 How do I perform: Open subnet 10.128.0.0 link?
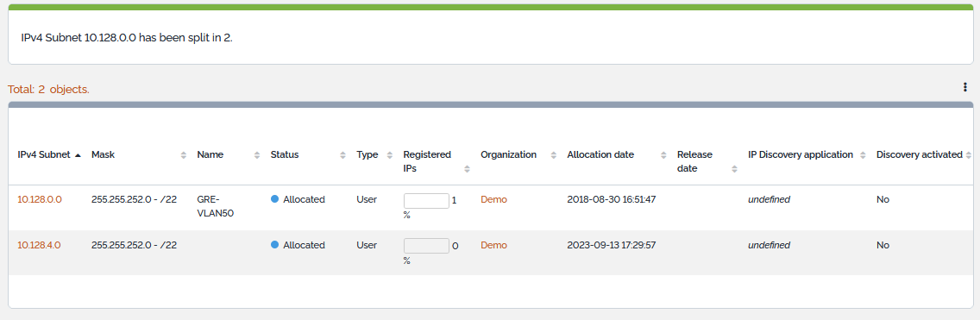pos(40,199)
